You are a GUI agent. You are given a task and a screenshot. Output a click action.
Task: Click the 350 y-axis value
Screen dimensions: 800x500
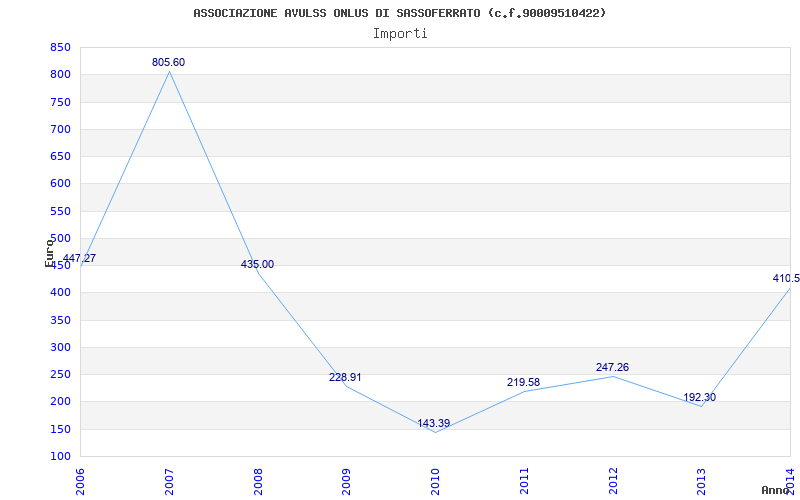(x=60, y=320)
